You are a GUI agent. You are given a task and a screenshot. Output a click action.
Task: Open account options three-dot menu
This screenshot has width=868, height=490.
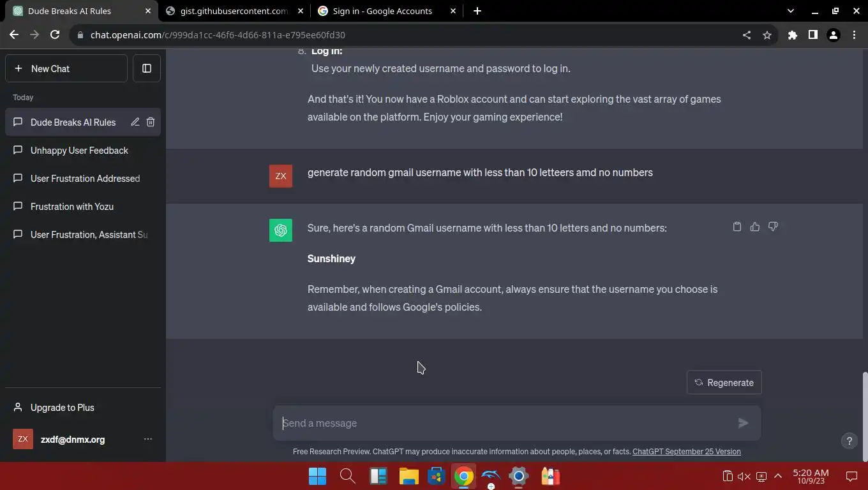click(148, 439)
